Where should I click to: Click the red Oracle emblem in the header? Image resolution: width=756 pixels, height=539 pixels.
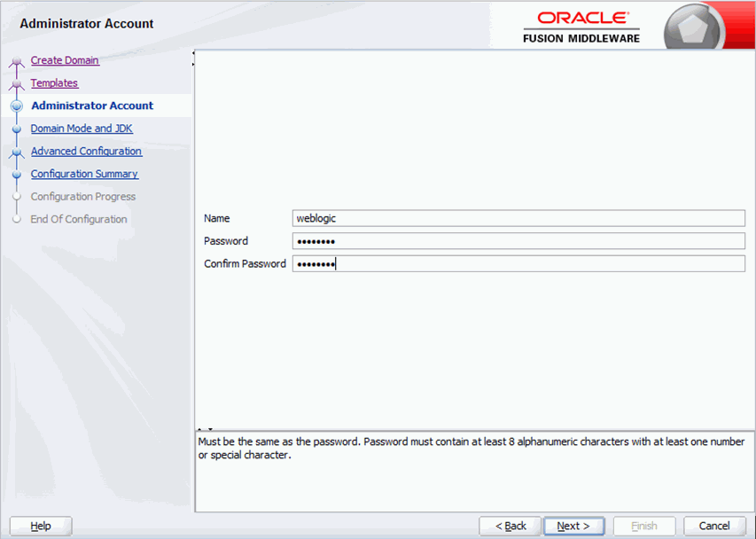695,26
